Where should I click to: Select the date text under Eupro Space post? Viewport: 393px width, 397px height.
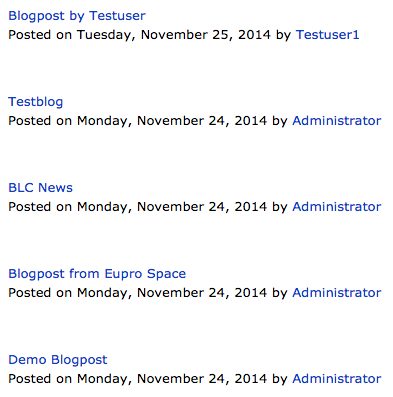[172, 293]
